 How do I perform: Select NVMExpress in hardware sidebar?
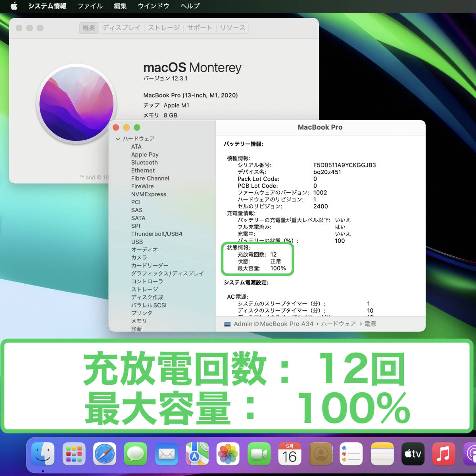pos(149,194)
